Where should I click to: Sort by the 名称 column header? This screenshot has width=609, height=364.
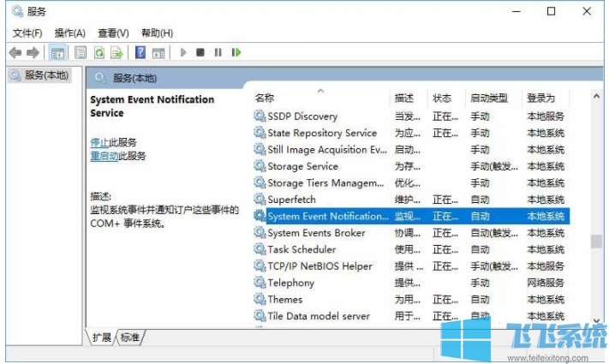[266, 98]
